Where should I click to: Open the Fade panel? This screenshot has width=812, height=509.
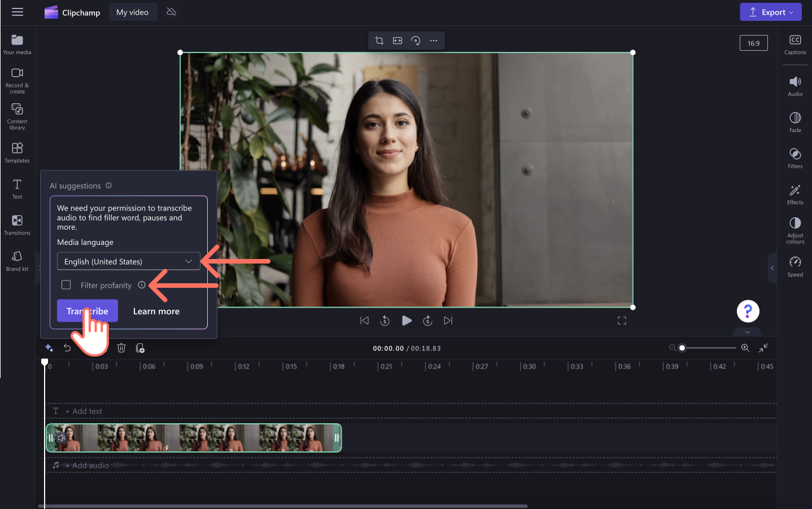point(795,122)
